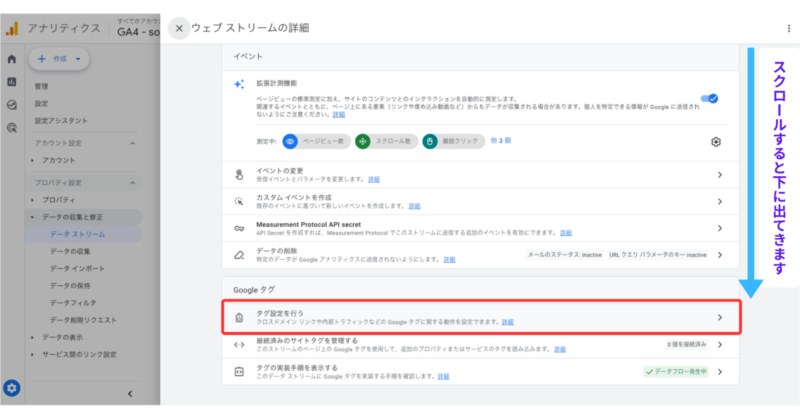Click the メールのステータス: inactive chip
This screenshot has width=800, height=420.
click(564, 255)
